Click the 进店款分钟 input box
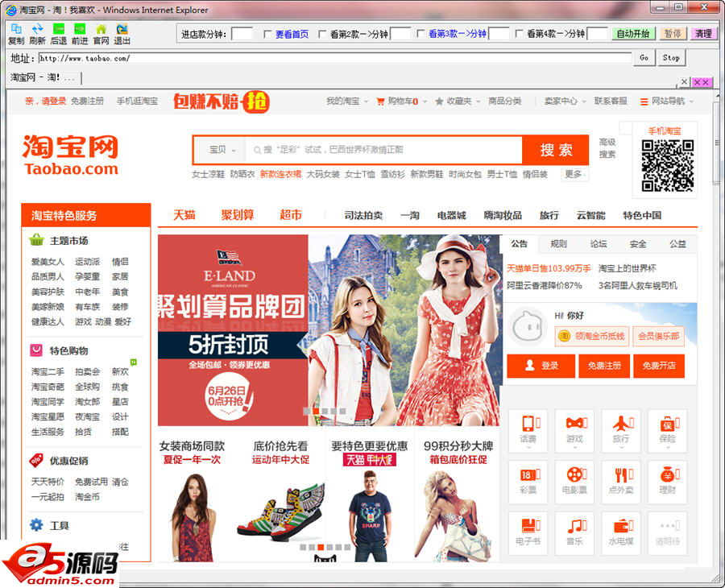Viewport: 725px width, 588px height. tap(242, 34)
